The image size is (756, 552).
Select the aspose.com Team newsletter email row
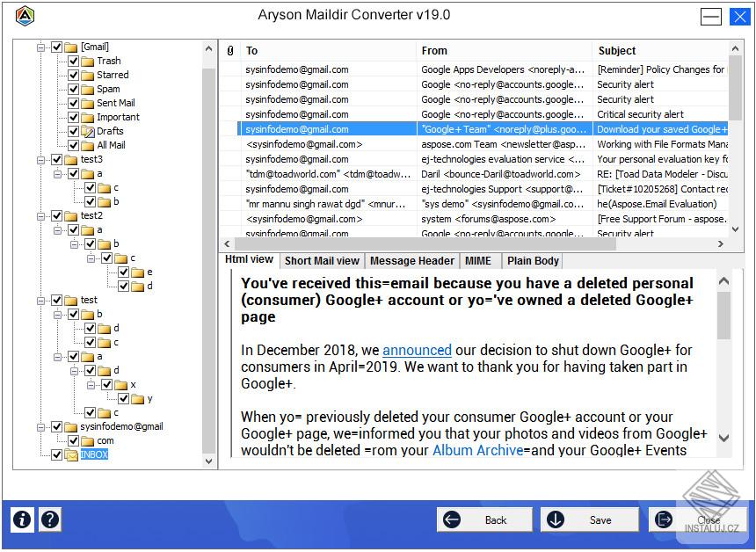point(475,144)
